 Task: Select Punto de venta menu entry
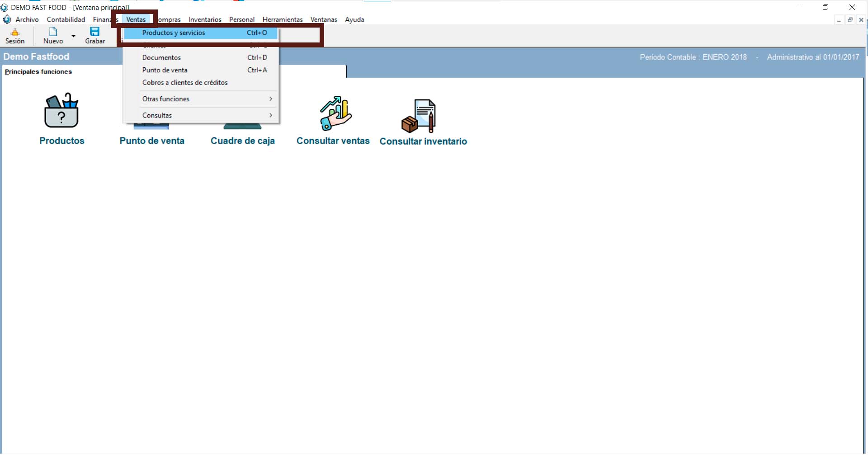165,70
